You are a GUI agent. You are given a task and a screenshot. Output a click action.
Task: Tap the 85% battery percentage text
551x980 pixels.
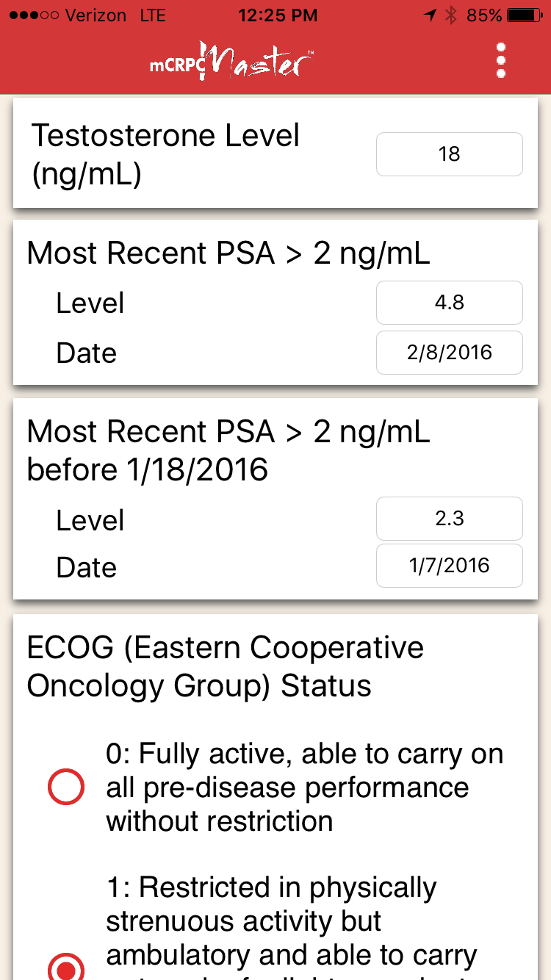click(484, 15)
